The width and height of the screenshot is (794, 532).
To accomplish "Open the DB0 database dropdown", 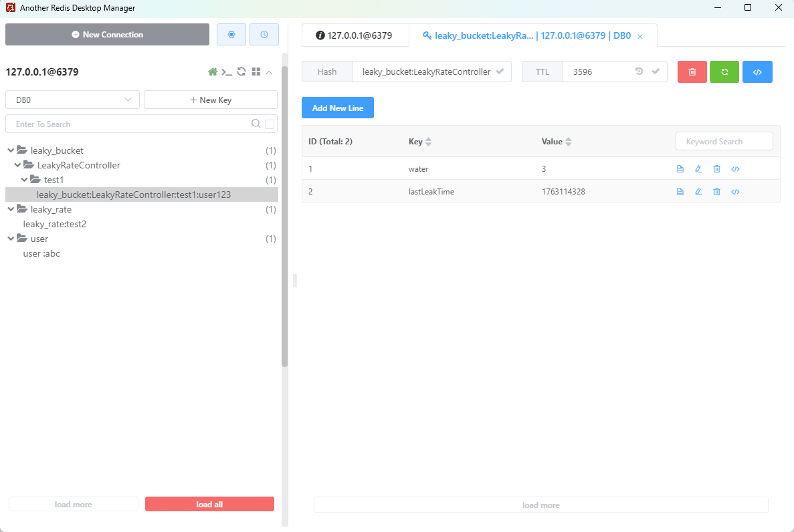I will coord(72,100).
